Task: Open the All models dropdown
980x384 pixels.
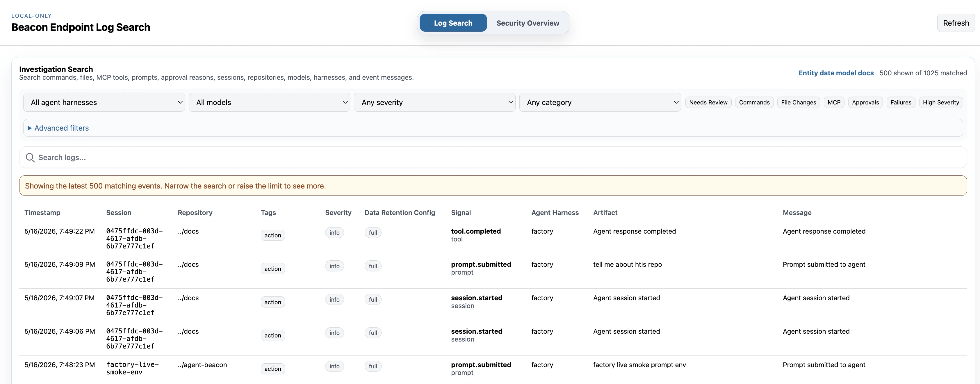Action: click(269, 102)
